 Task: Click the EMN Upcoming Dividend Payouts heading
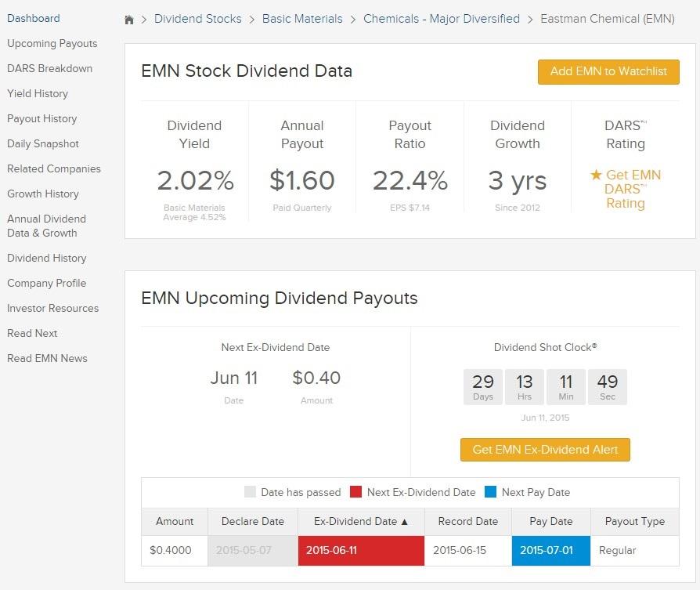coord(280,298)
